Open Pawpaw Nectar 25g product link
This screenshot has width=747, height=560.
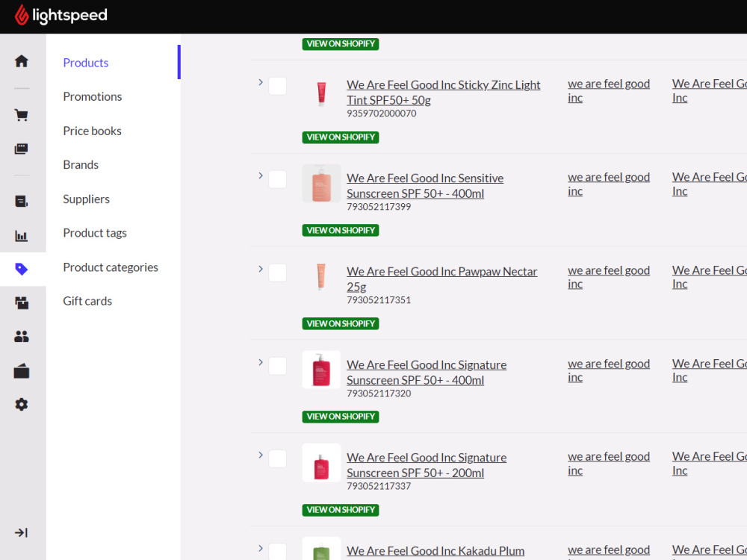(x=441, y=279)
